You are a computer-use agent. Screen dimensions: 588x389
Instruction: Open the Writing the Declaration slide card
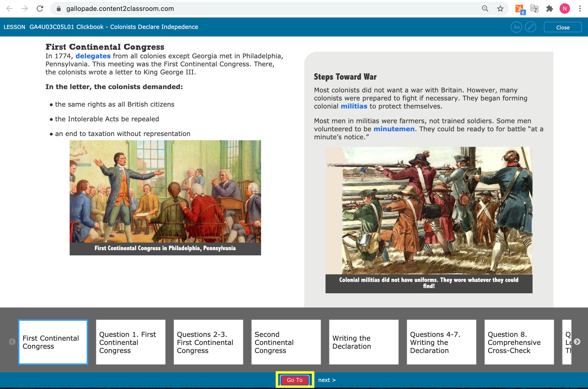coord(364,342)
